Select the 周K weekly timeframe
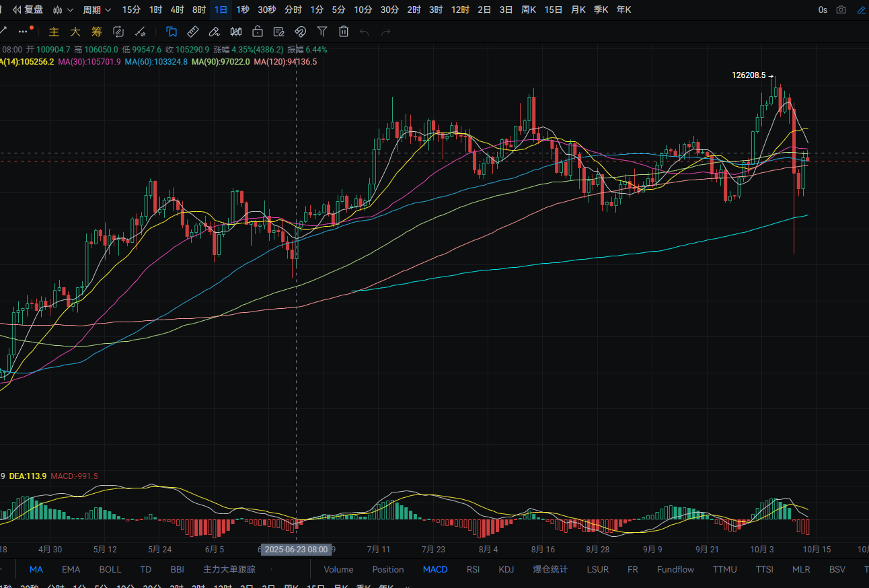This screenshot has height=588, width=869. [x=529, y=10]
